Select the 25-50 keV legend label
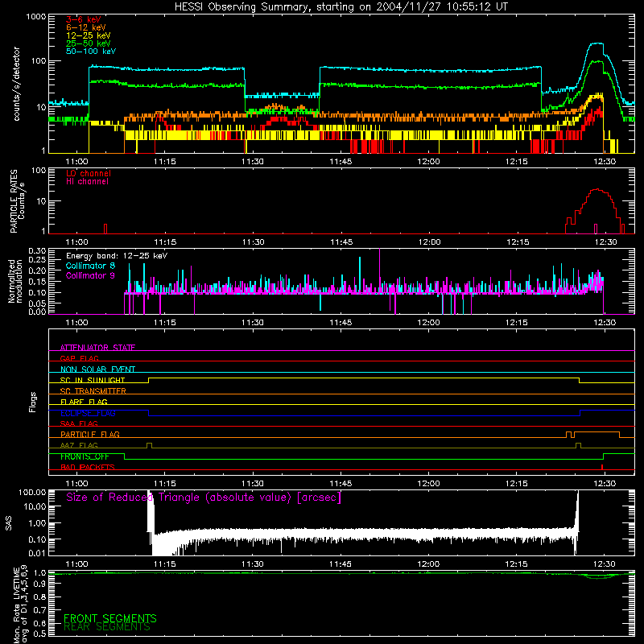 click(89, 43)
